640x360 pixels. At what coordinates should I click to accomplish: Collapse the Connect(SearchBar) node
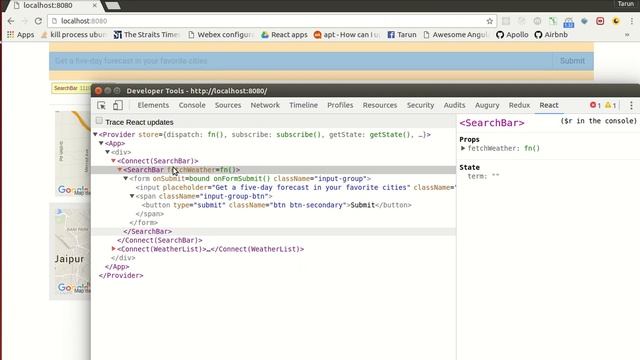tap(114, 161)
